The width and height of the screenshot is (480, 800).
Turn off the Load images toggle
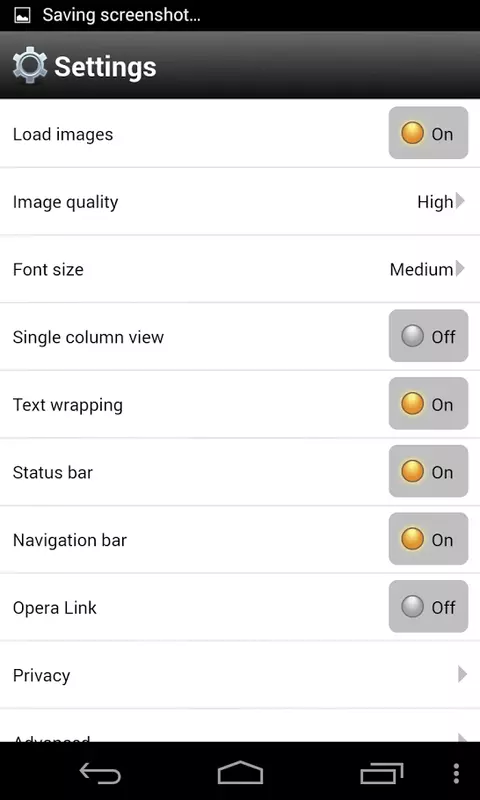pos(428,133)
